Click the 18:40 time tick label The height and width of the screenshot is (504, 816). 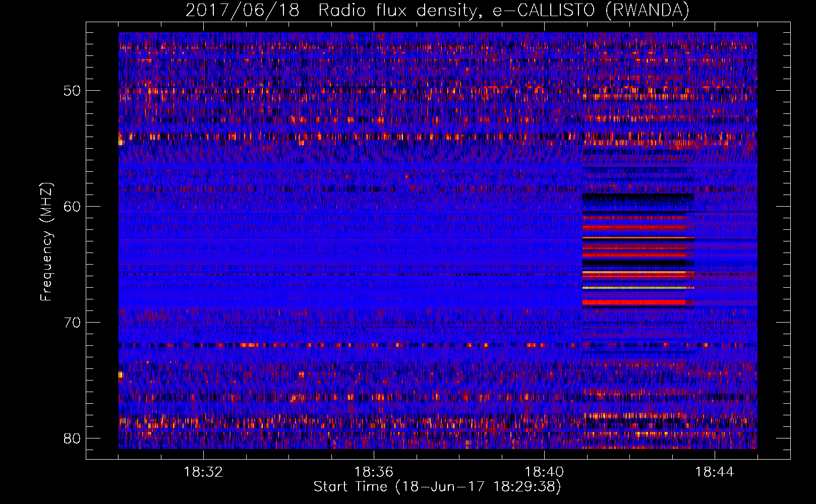click(x=544, y=472)
